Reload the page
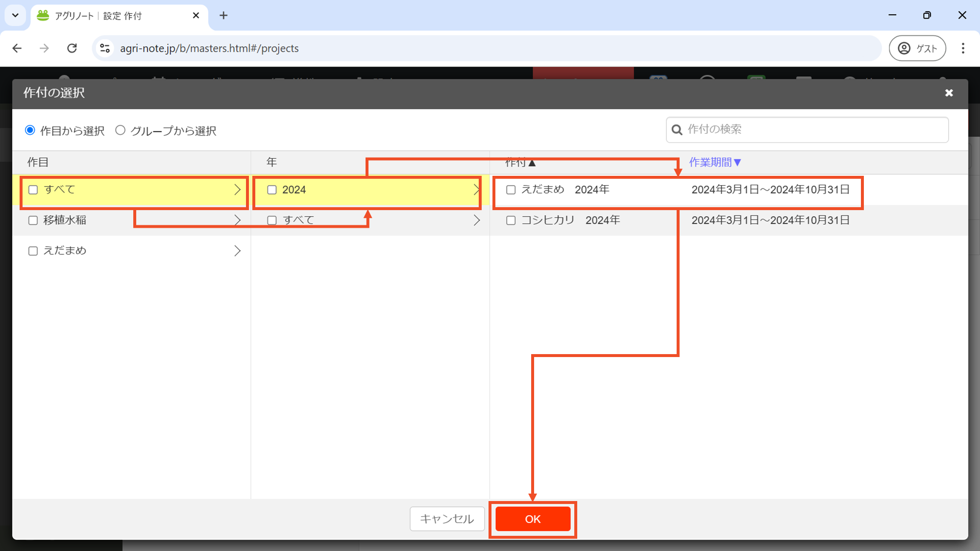The image size is (980, 551). click(x=72, y=48)
